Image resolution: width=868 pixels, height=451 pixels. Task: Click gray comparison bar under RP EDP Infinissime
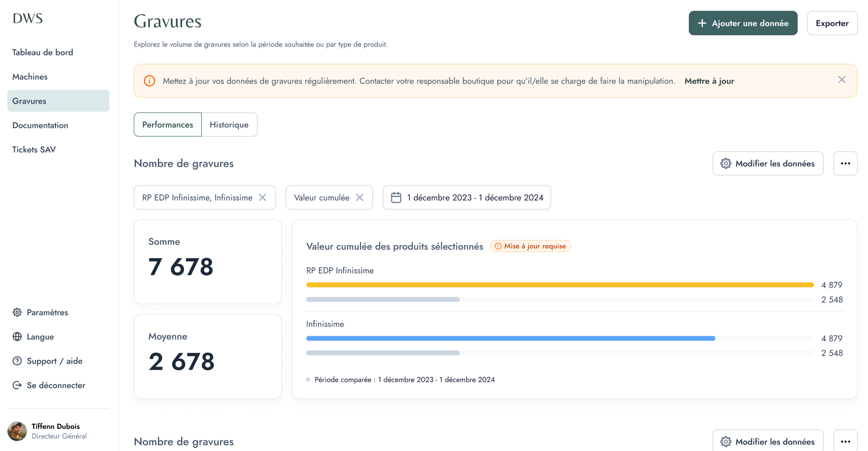tap(383, 299)
